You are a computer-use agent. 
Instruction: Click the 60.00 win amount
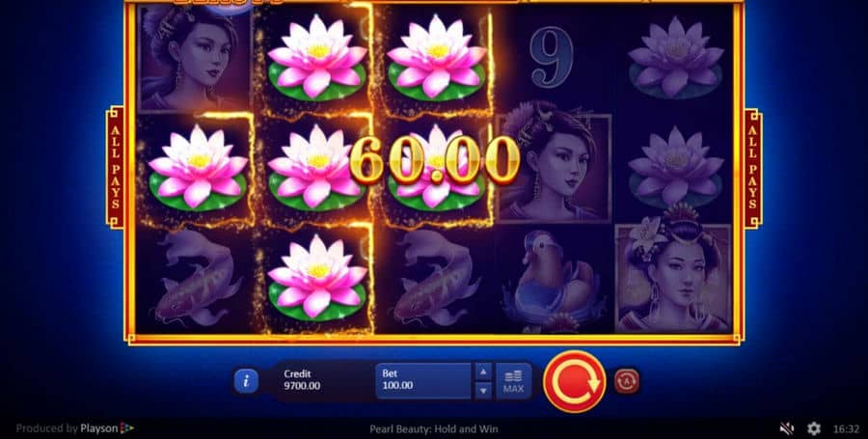point(435,160)
